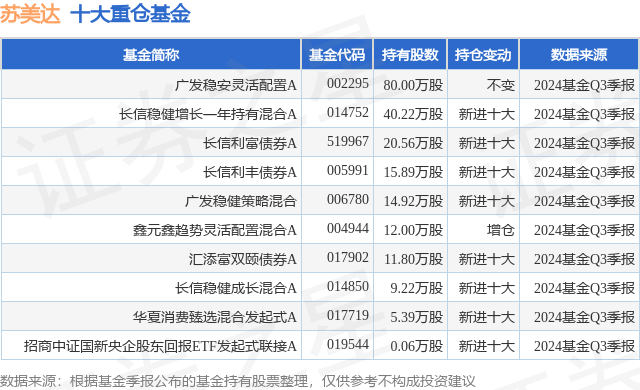This screenshot has width=640, height=390.
Task: Click the 持有股数 column header
Action: coord(410,55)
